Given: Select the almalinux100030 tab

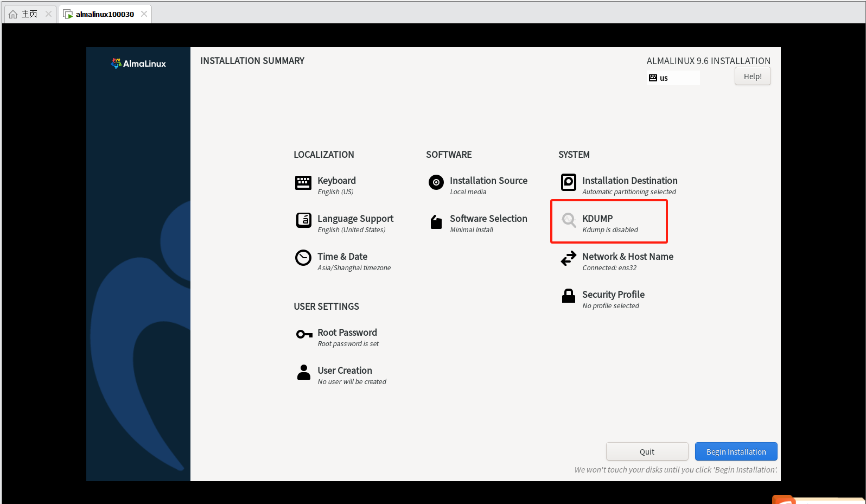Looking at the screenshot, I should 105,14.
